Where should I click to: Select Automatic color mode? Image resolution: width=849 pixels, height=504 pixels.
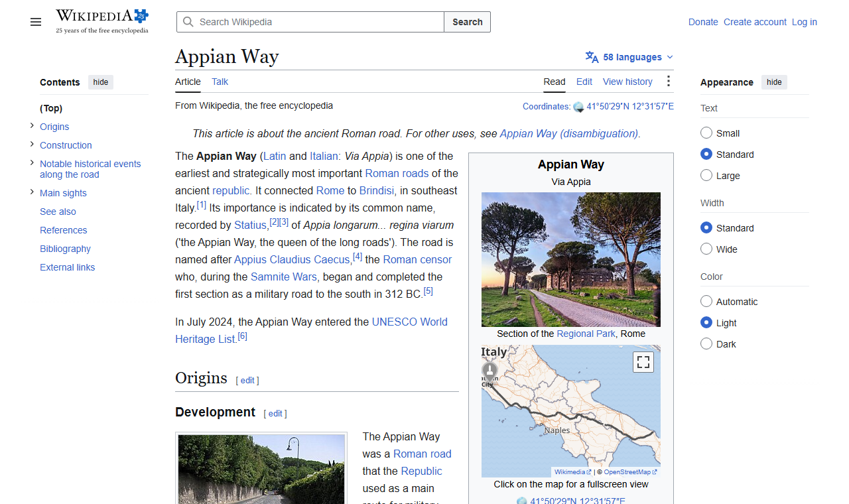(x=706, y=301)
